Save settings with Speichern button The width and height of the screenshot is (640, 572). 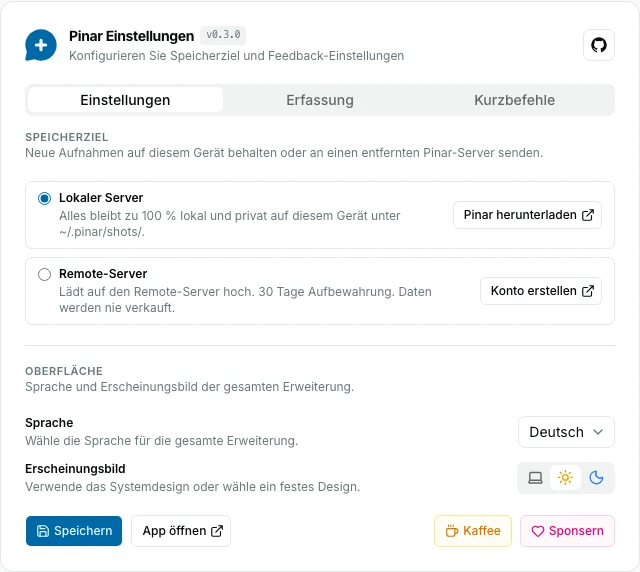74,531
